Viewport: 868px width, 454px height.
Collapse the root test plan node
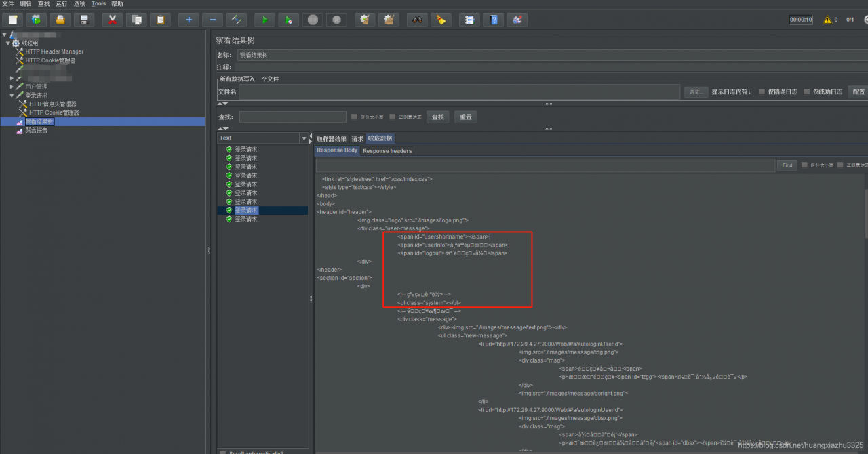coord(4,34)
